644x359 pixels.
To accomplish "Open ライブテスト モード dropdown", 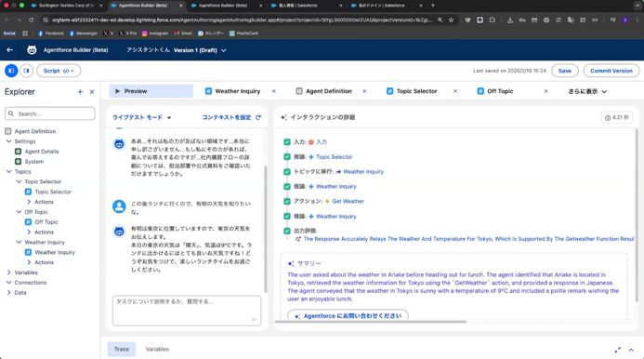I will 141,117.
